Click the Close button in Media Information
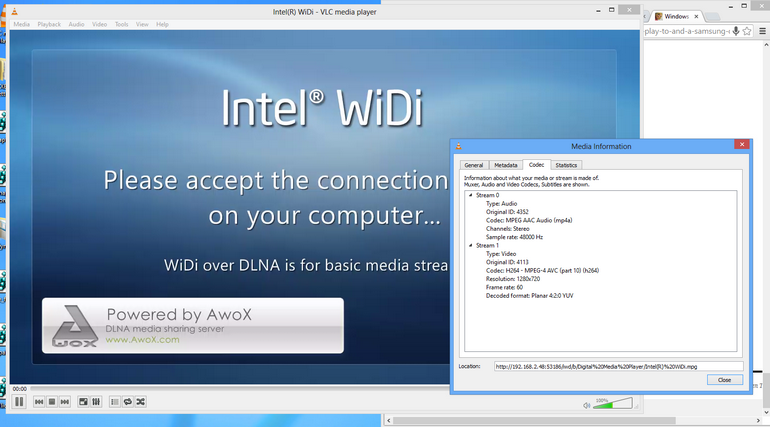This screenshot has width=770, height=427. tap(724, 380)
